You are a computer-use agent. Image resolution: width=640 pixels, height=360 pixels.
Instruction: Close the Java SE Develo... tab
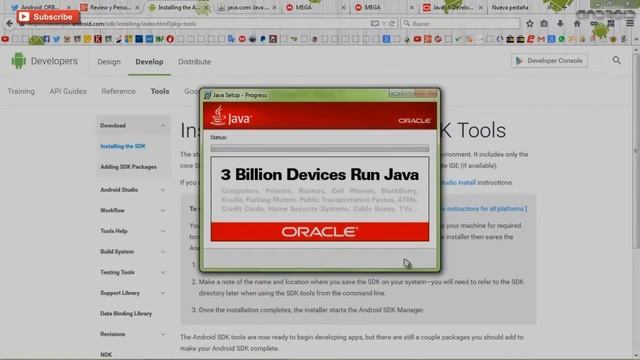480,7
